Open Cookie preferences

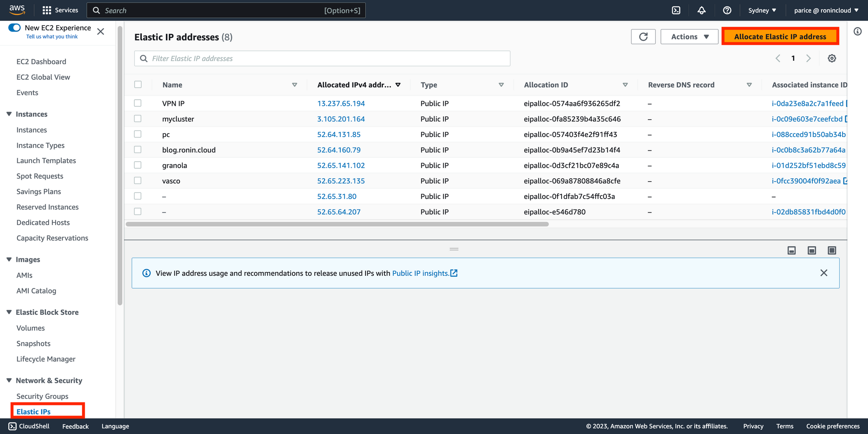pos(833,426)
